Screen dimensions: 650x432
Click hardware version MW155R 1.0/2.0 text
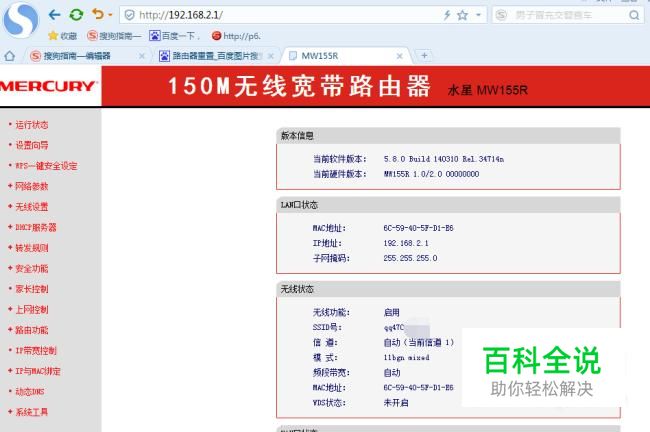click(x=431, y=174)
